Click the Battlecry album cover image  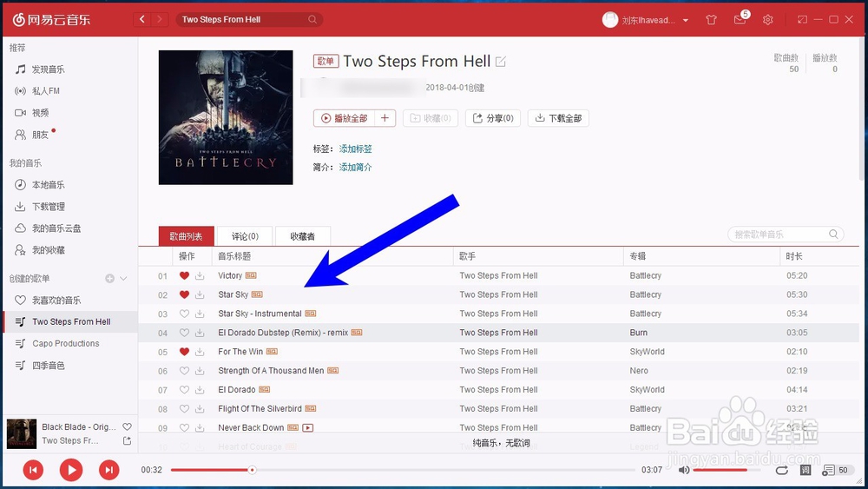coord(226,117)
